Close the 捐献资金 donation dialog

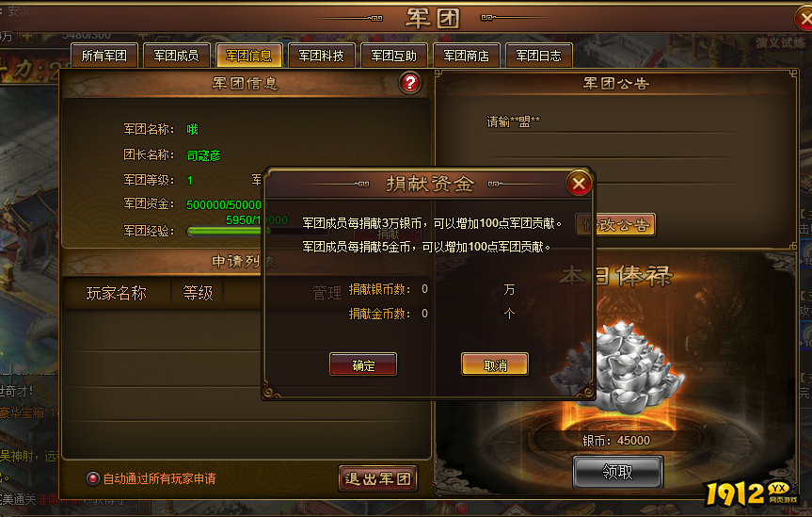pyautogui.click(x=579, y=183)
